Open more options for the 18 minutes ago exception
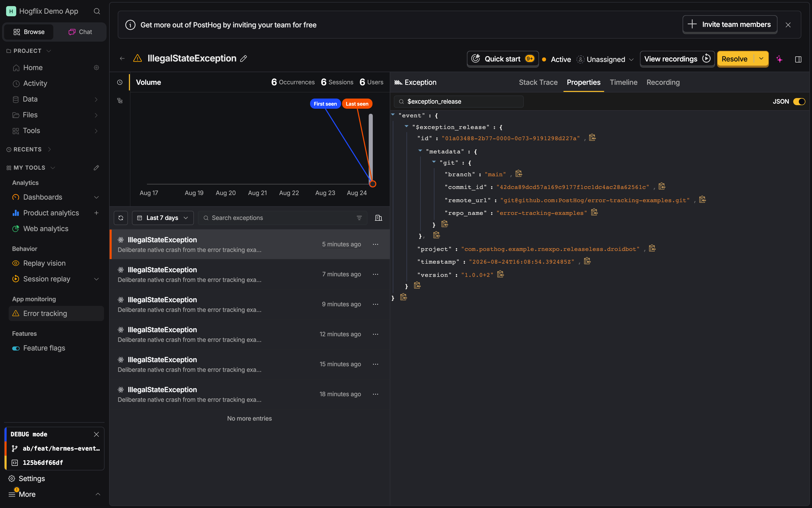The height and width of the screenshot is (508, 812). tap(376, 394)
